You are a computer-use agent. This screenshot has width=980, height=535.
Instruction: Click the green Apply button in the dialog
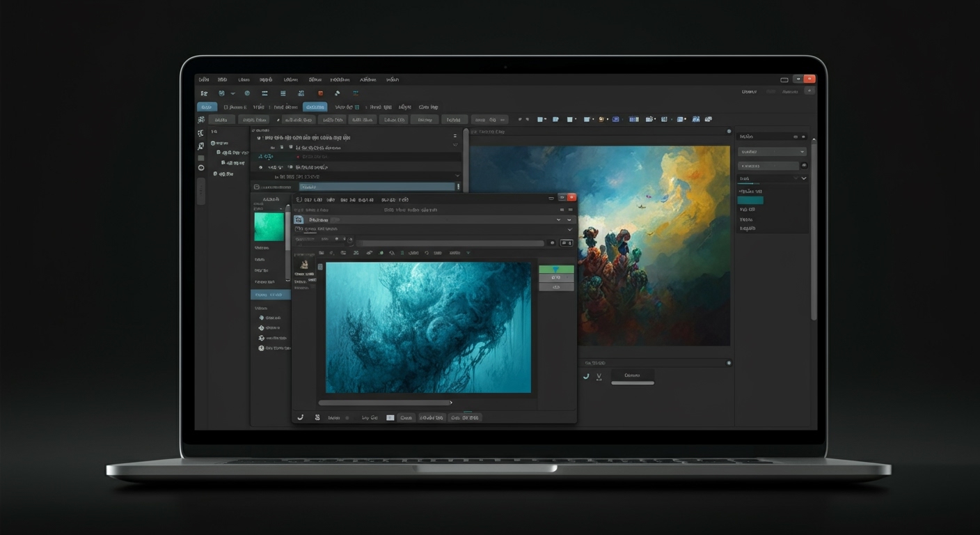pyautogui.click(x=555, y=268)
